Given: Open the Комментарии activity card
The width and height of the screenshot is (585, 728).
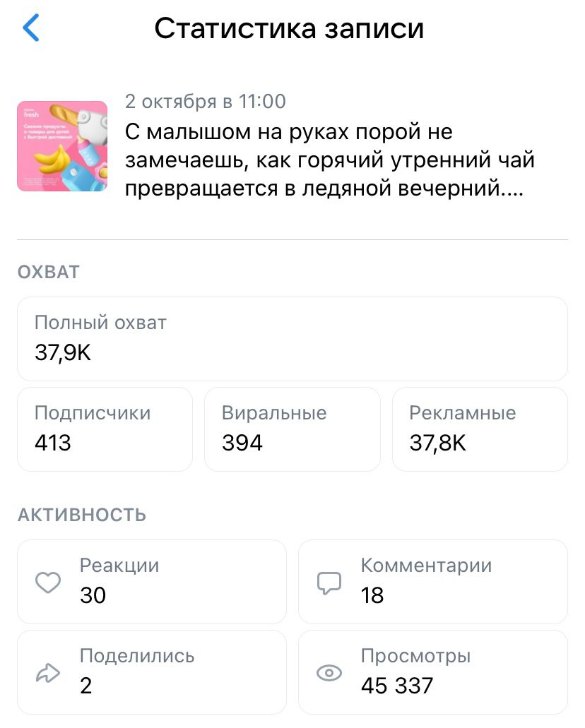Looking at the screenshot, I should tap(432, 582).
